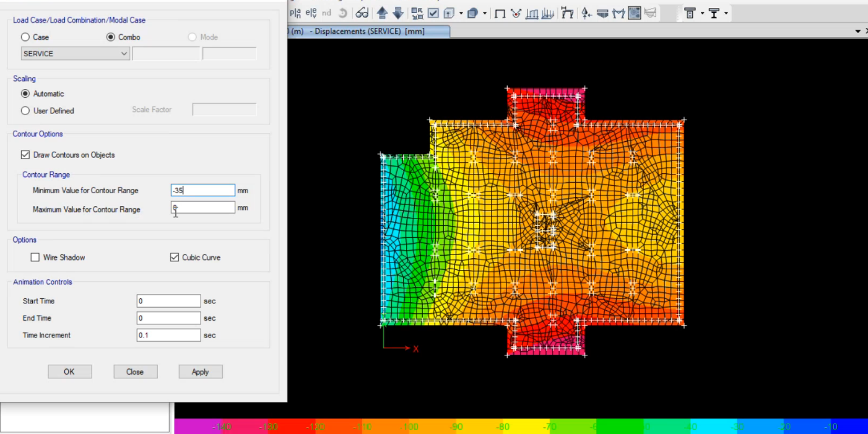Enable the Wire Shadow checkbox
868x434 pixels.
pyautogui.click(x=35, y=257)
